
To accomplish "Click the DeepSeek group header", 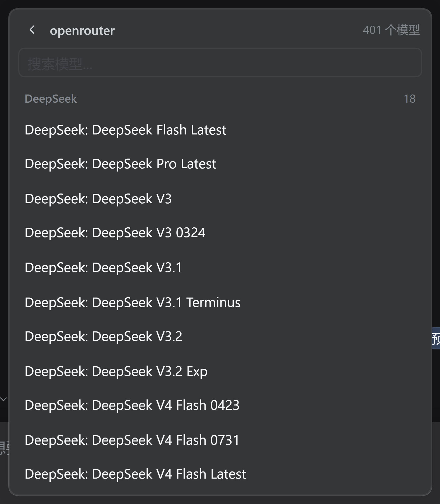I will pos(51,99).
